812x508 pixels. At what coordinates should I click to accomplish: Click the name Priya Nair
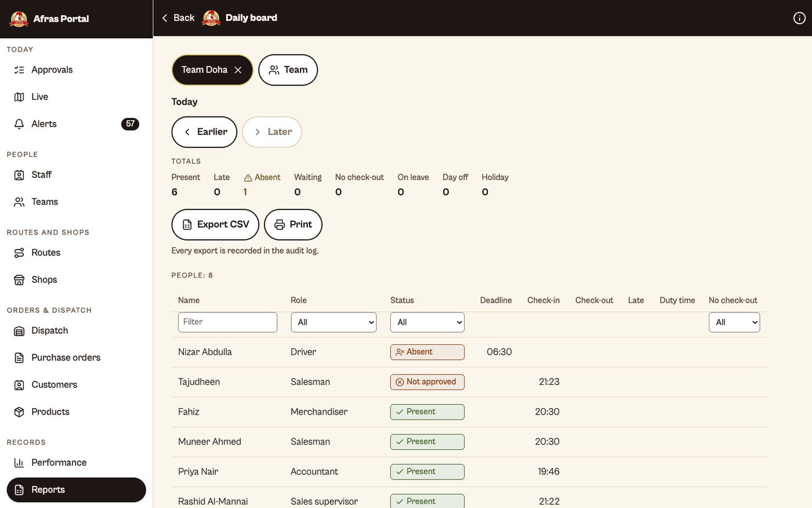198,471
